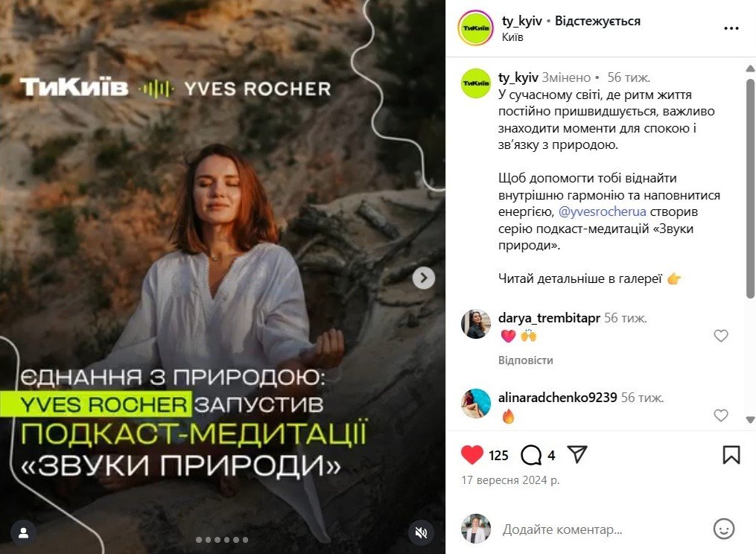Open the comments speech bubble icon
This screenshot has width=756, height=554.
click(531, 455)
